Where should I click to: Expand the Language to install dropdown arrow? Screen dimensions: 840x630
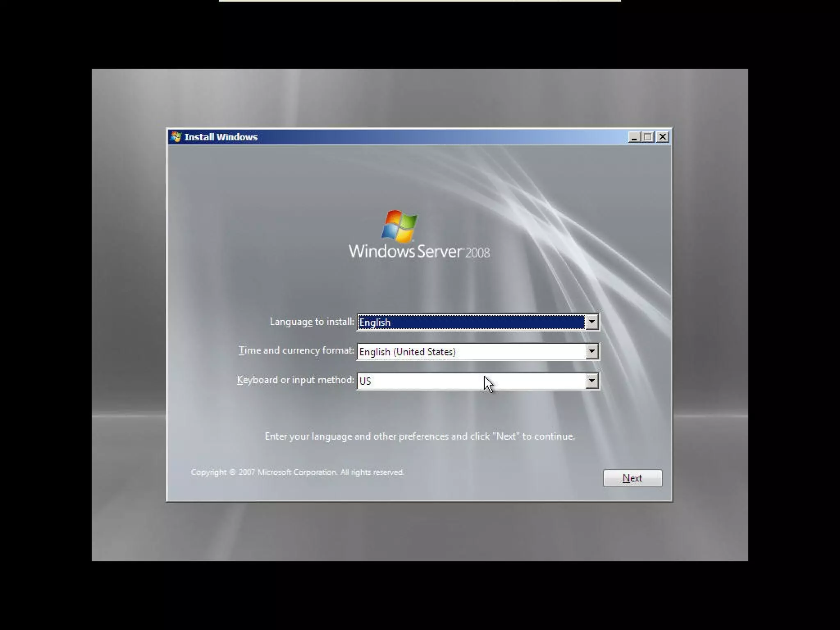(591, 322)
